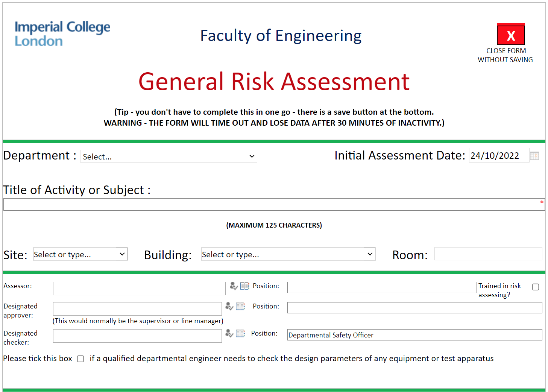The width and height of the screenshot is (548, 392).
Task: Open address book icon for Assessor
Action: [x=245, y=286]
